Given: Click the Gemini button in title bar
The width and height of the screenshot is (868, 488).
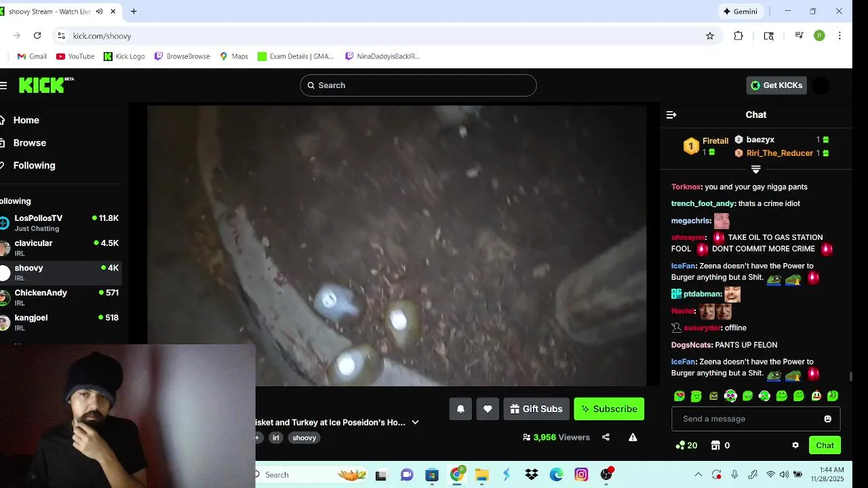Looking at the screenshot, I should pos(740,12).
